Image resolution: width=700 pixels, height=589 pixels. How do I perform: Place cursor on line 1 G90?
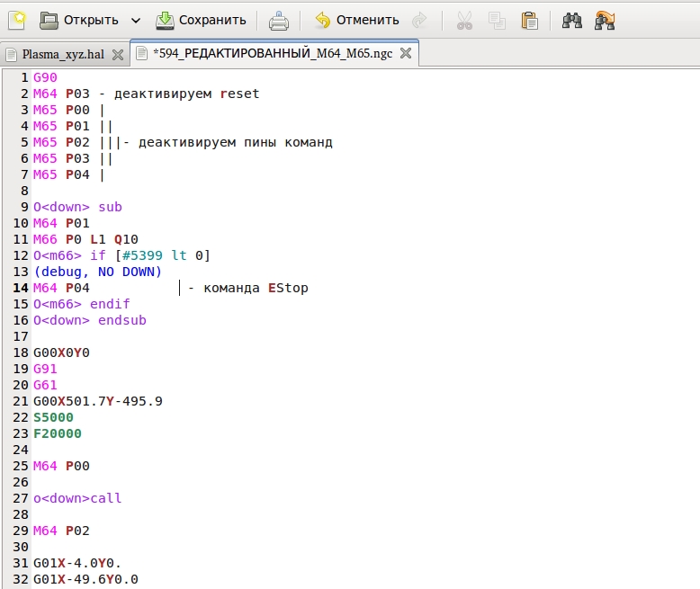pyautogui.click(x=45, y=77)
